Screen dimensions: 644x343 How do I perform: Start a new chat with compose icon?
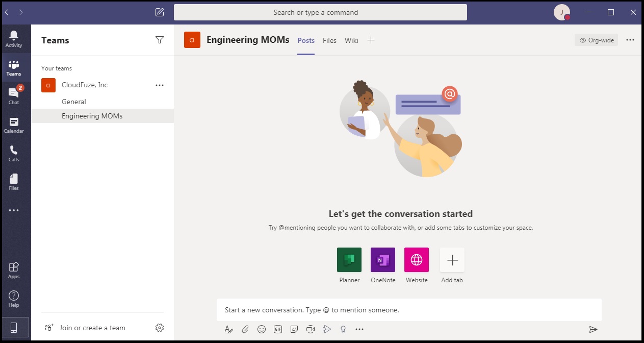tap(160, 12)
